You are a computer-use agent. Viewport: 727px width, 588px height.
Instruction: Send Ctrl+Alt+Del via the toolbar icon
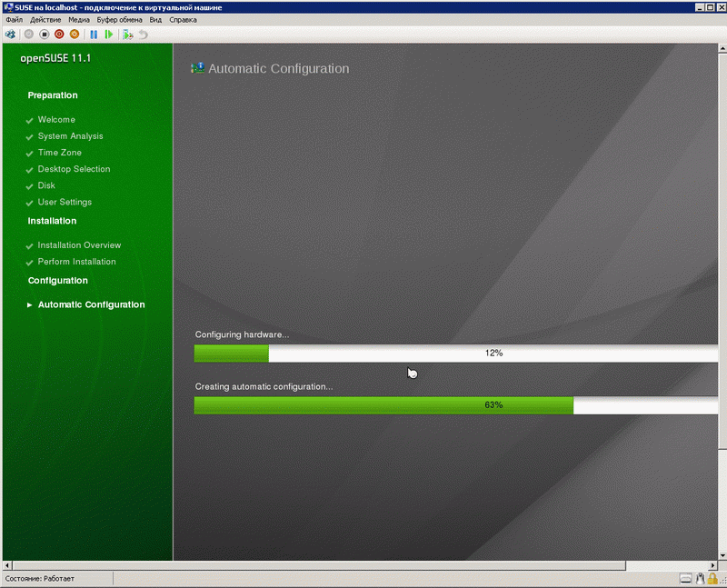coord(10,35)
